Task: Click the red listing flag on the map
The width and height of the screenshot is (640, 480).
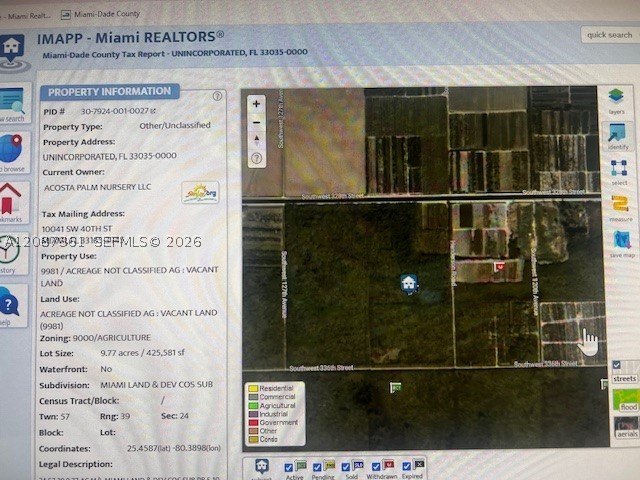Action: (499, 267)
